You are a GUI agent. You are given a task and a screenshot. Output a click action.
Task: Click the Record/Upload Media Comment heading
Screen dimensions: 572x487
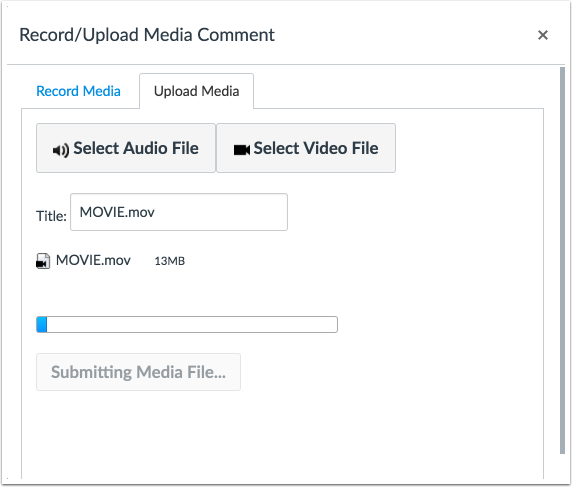point(147,35)
